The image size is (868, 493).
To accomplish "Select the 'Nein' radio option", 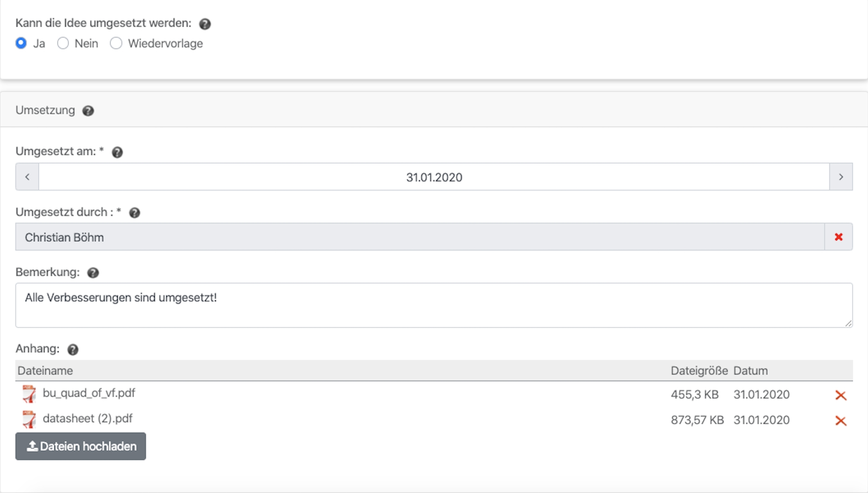I will 63,43.
